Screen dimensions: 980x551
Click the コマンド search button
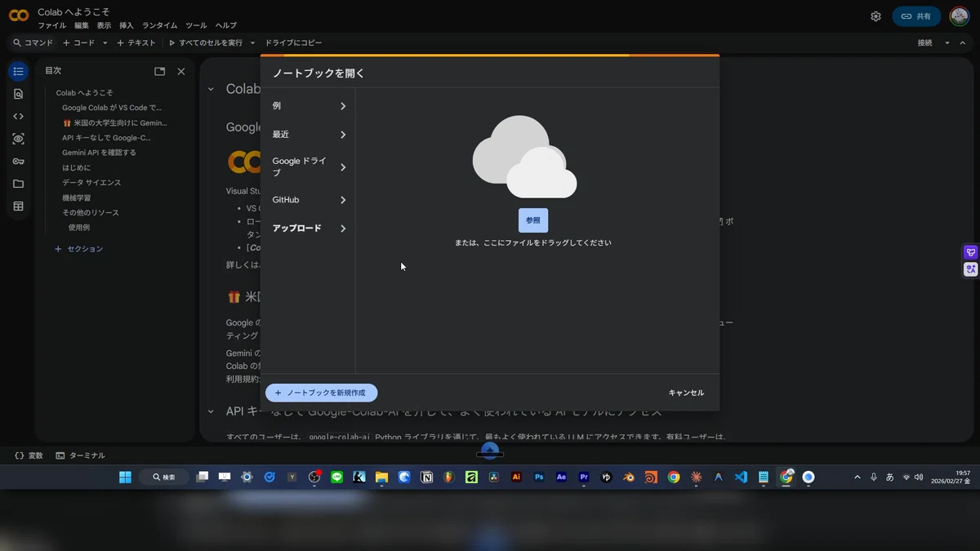[33, 42]
